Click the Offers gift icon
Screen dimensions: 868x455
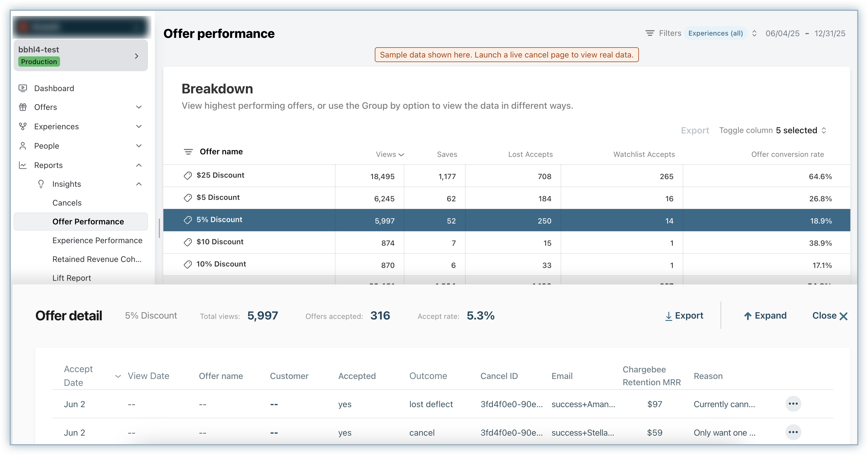pos(22,107)
